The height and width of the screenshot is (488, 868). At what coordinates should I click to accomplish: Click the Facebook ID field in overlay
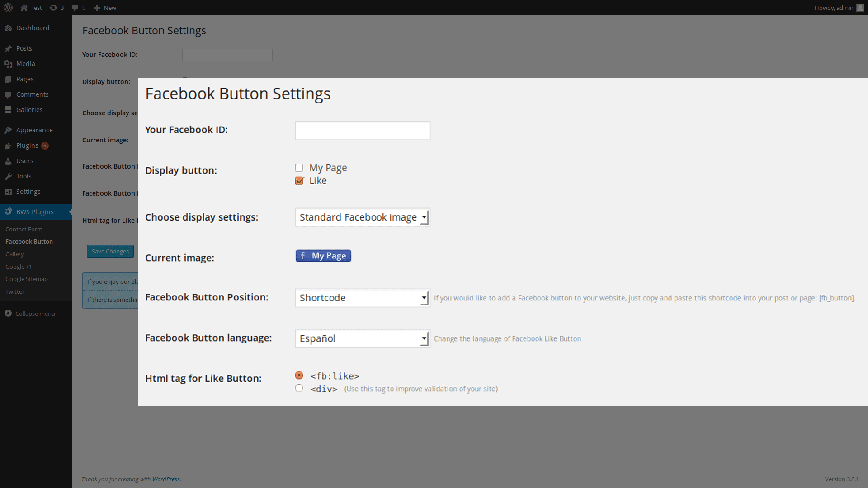363,131
